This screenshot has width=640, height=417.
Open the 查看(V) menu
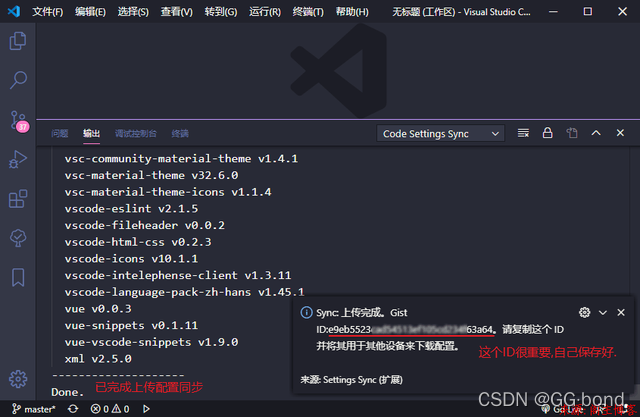(x=176, y=12)
